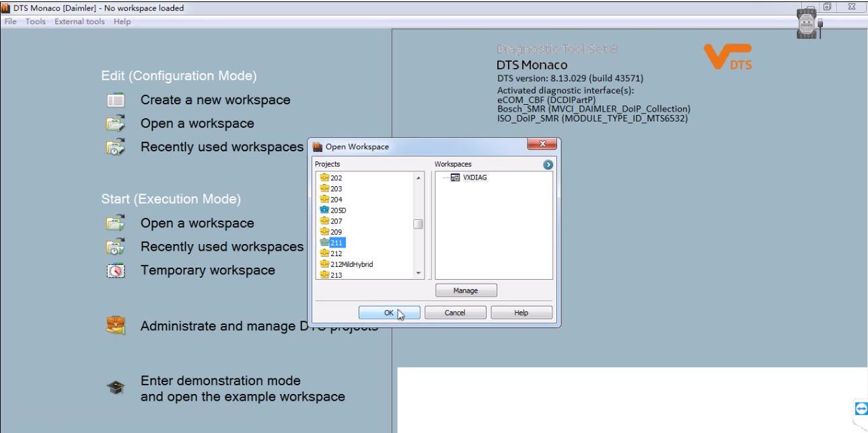Click the TeamViewer side panel icon

(x=861, y=409)
